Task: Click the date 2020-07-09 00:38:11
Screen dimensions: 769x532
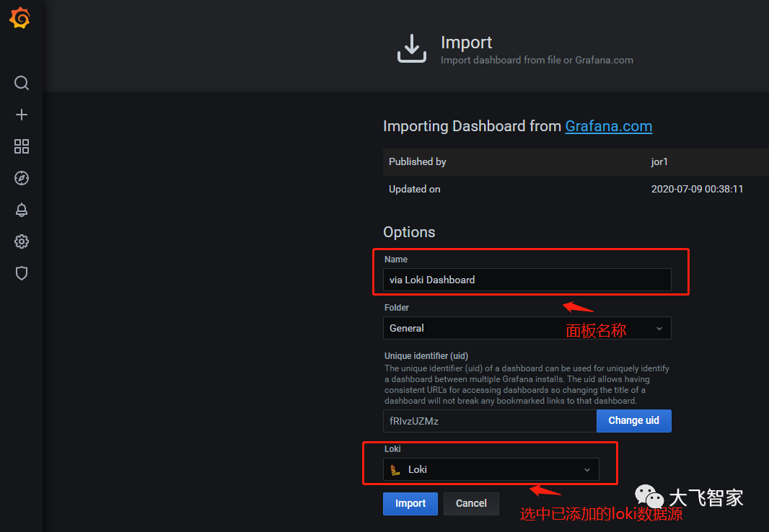Action: pyautogui.click(x=697, y=189)
